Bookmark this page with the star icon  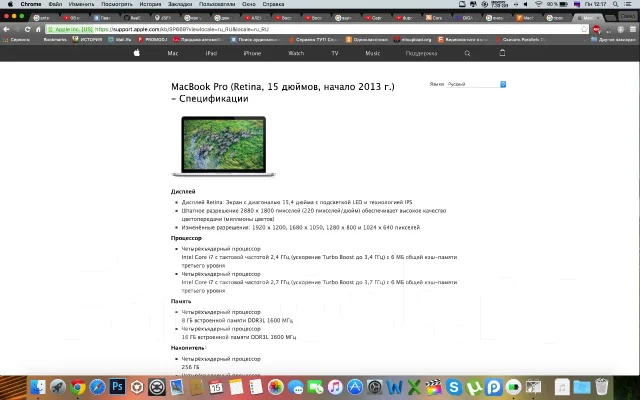click(584, 29)
